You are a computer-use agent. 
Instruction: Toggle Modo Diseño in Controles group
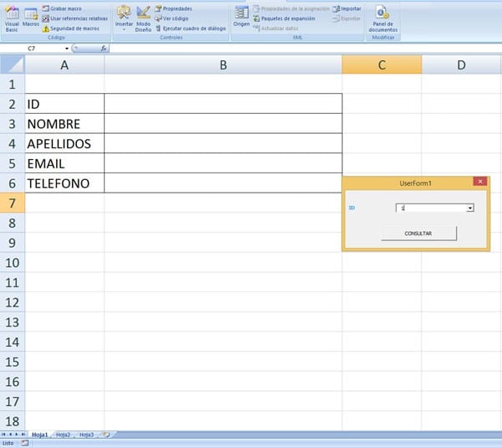click(143, 17)
